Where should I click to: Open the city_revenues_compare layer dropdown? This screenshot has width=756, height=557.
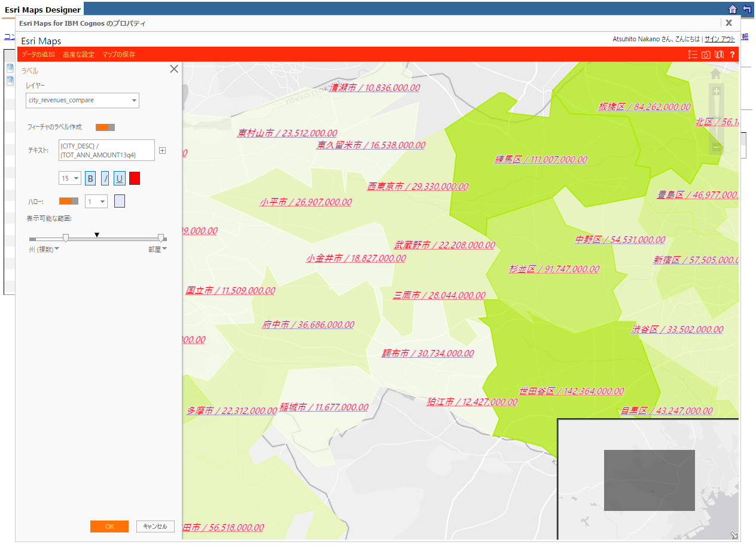pos(83,101)
